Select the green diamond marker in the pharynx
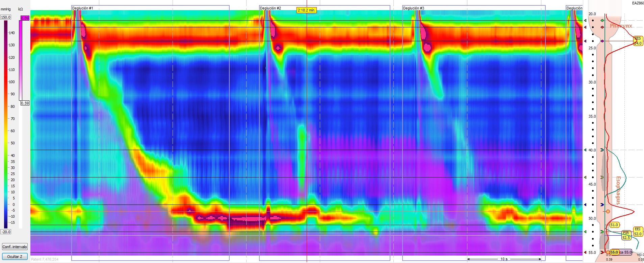Viewport: 644px width, 263px height. 602,21
